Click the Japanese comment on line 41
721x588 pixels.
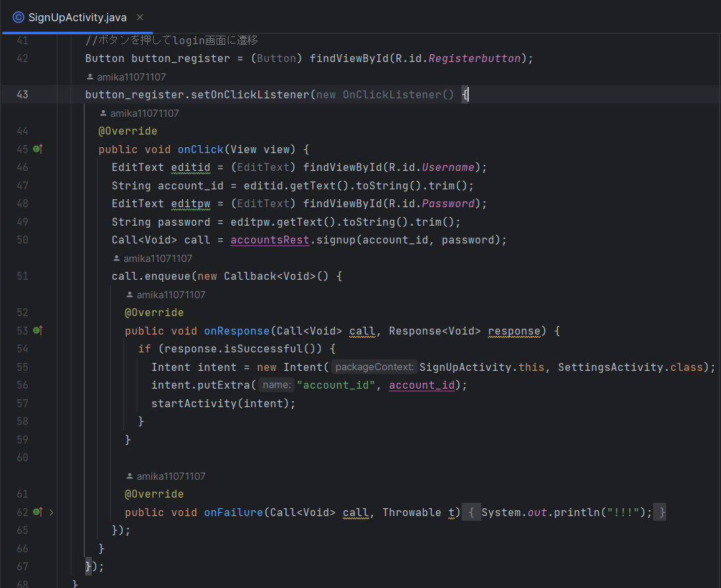172,40
